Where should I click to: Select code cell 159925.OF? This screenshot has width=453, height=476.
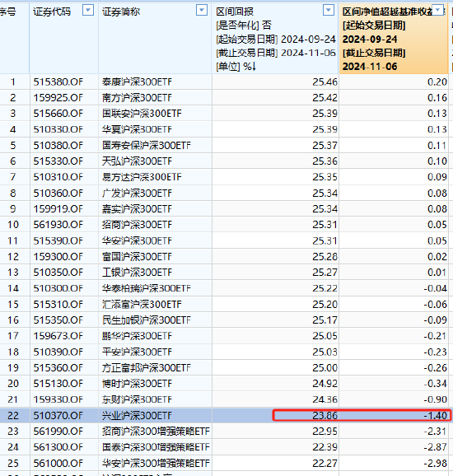coord(58,98)
